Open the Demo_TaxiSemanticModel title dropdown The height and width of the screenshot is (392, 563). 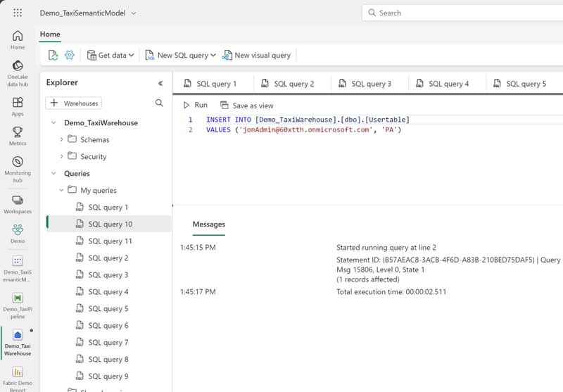pos(134,13)
